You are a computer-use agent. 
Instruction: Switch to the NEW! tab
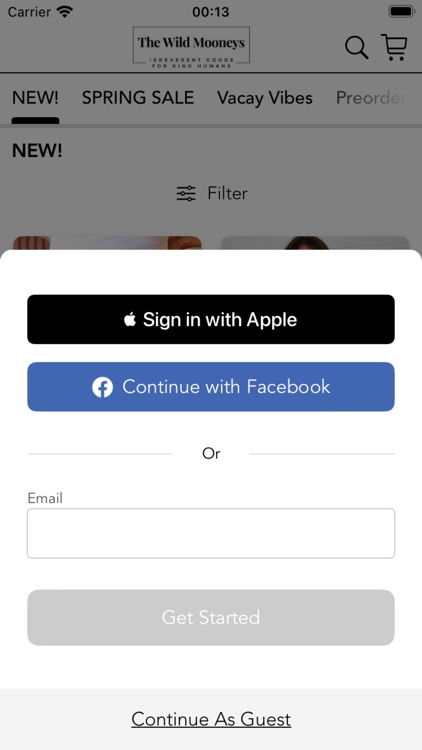click(x=35, y=98)
